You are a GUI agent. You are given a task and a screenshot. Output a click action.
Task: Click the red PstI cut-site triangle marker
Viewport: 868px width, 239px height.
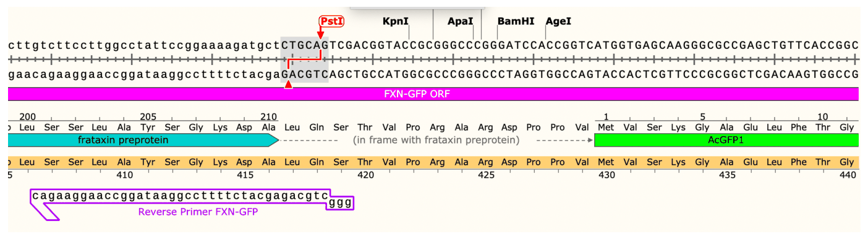pyautogui.click(x=288, y=85)
